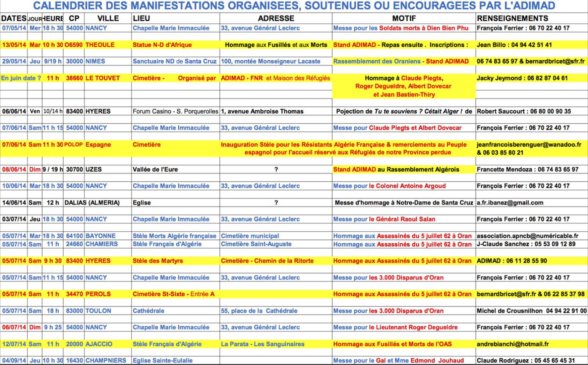
Task: Click the city cell CHAMIERS
Action: 102,244
